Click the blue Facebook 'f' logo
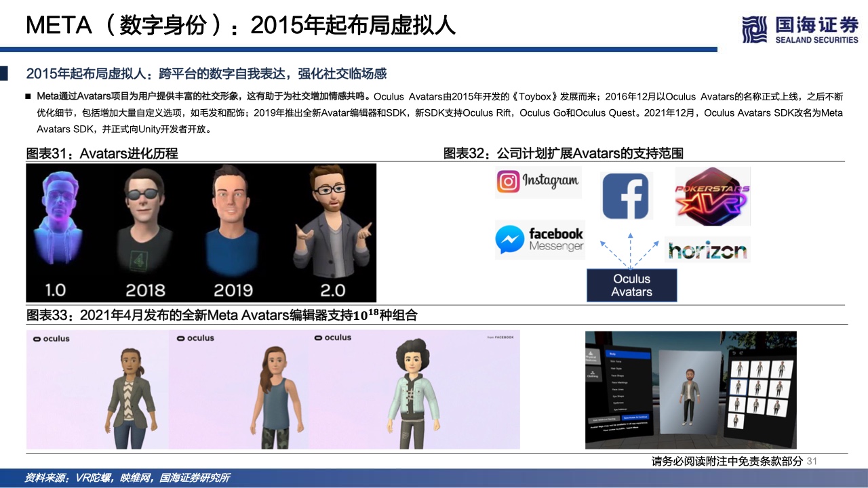The image size is (868, 488). 627,195
